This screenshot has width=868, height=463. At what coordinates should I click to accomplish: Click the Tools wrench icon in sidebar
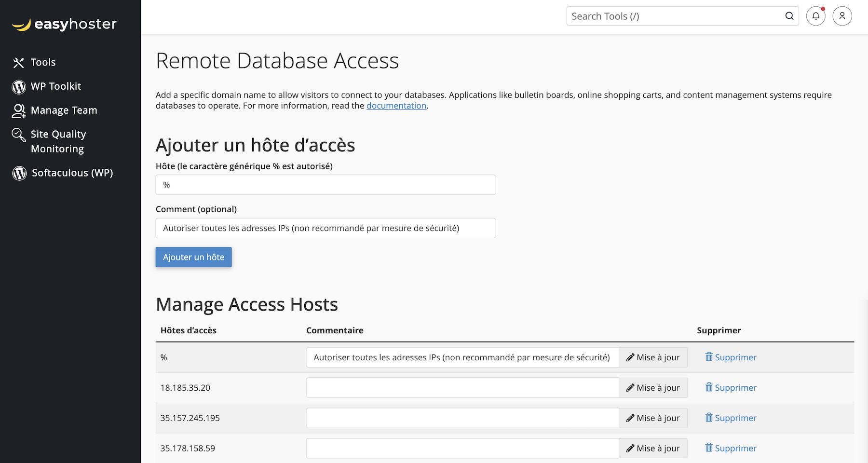[18, 63]
